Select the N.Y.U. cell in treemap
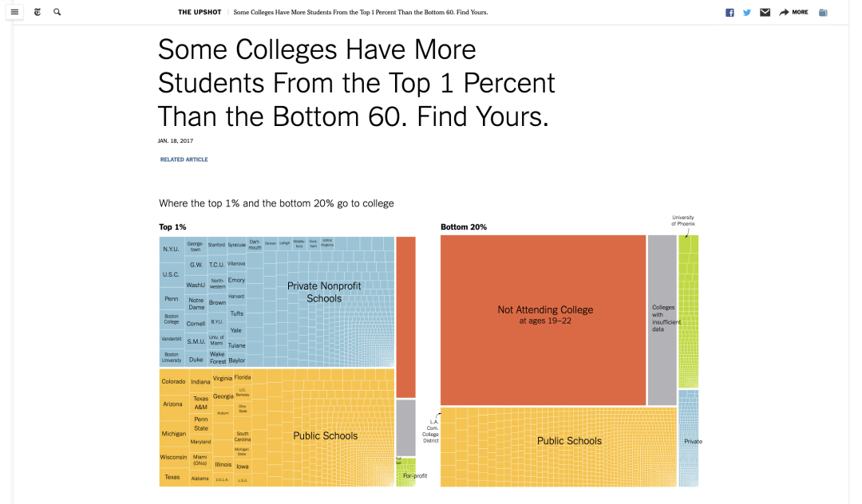 tap(171, 249)
